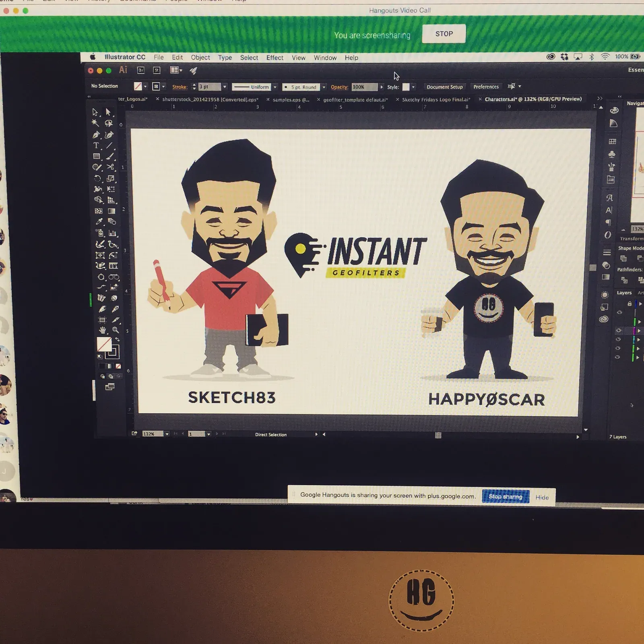This screenshot has height=644, width=644.
Task: Swap fill and stroke arrows
Action: click(x=118, y=339)
